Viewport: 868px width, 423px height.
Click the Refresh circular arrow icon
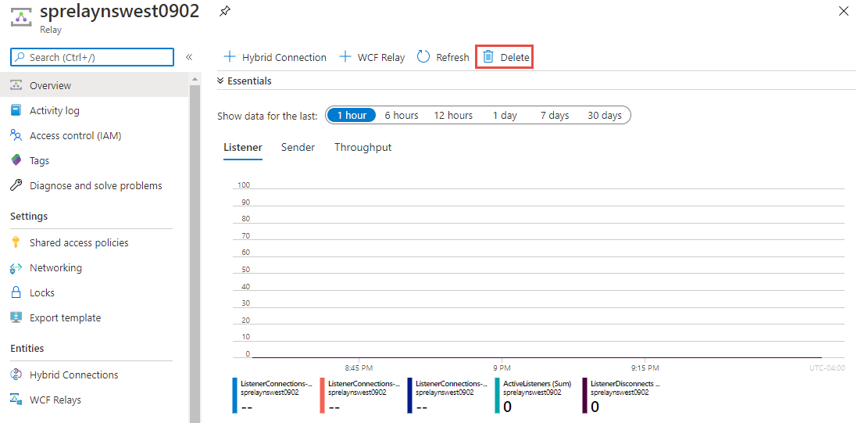pyautogui.click(x=423, y=56)
